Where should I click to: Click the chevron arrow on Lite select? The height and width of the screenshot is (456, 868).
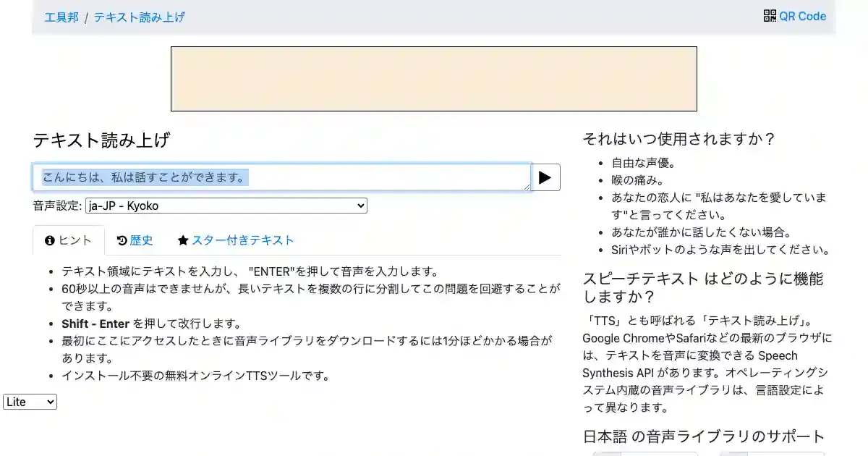tap(50, 402)
